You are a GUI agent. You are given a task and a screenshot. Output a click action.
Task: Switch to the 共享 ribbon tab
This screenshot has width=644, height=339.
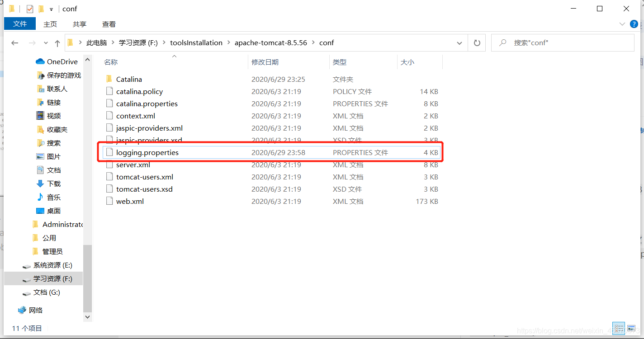[80, 24]
